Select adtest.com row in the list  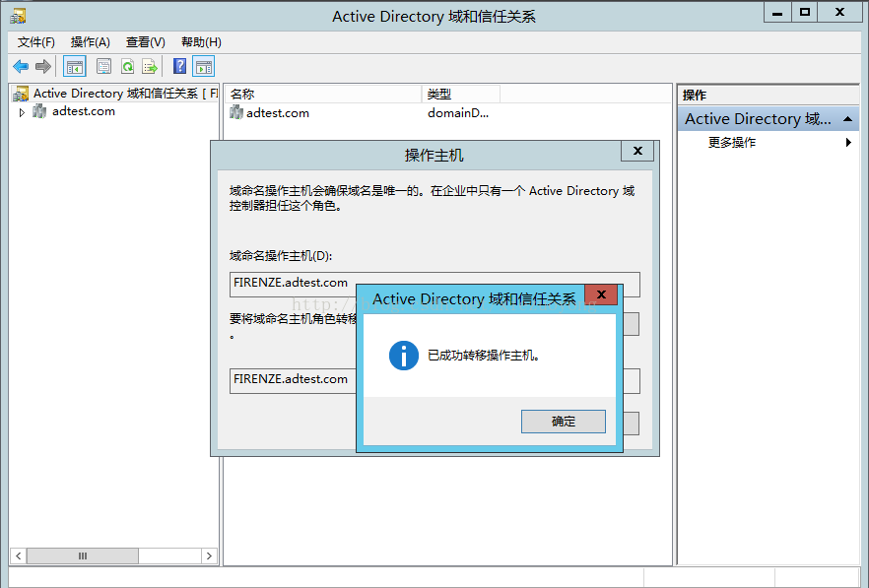(x=278, y=113)
